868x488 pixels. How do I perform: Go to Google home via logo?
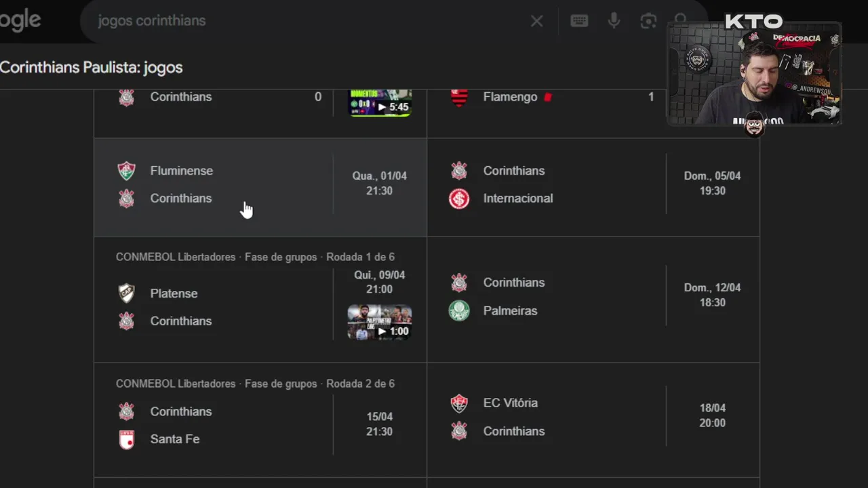[19, 21]
